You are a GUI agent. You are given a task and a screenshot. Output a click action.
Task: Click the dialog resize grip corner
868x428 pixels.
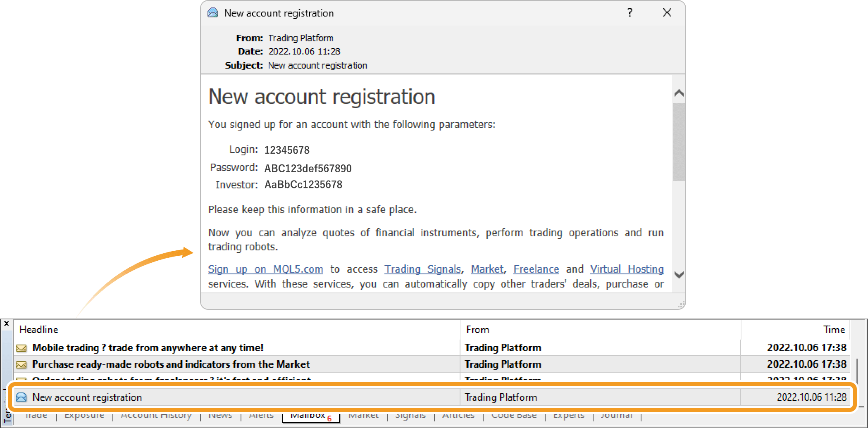pyautogui.click(x=681, y=305)
